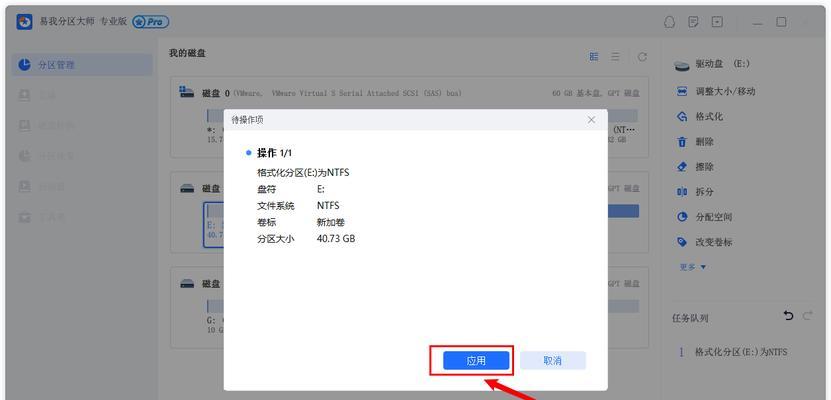Viewport: 831px width, 400px height.
Task: Minimize the application window
Action: point(758,23)
